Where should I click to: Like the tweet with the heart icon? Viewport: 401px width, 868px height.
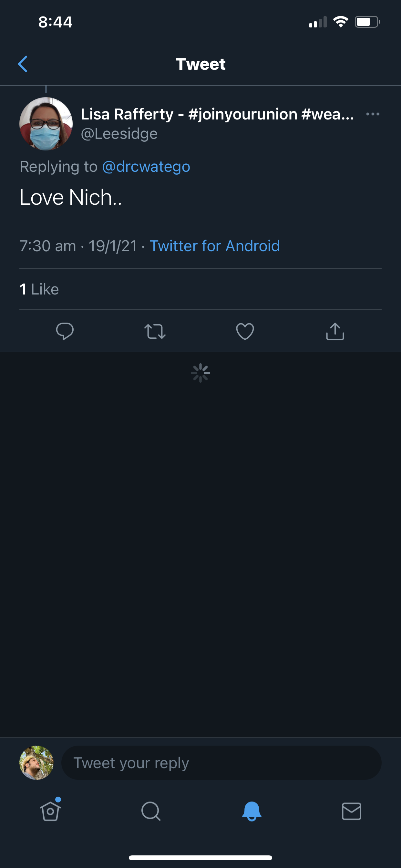(245, 331)
